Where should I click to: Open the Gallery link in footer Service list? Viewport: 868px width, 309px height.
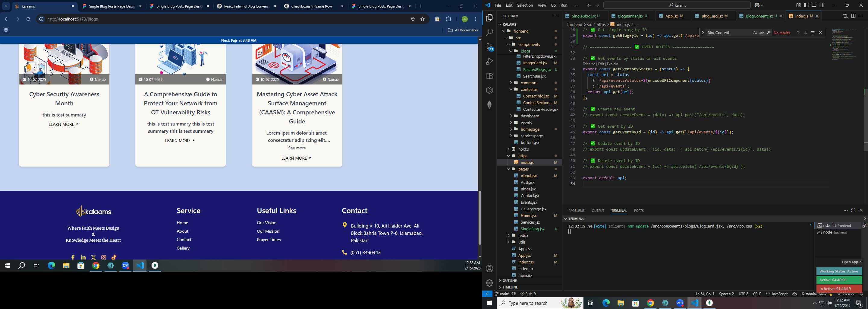coord(183,248)
